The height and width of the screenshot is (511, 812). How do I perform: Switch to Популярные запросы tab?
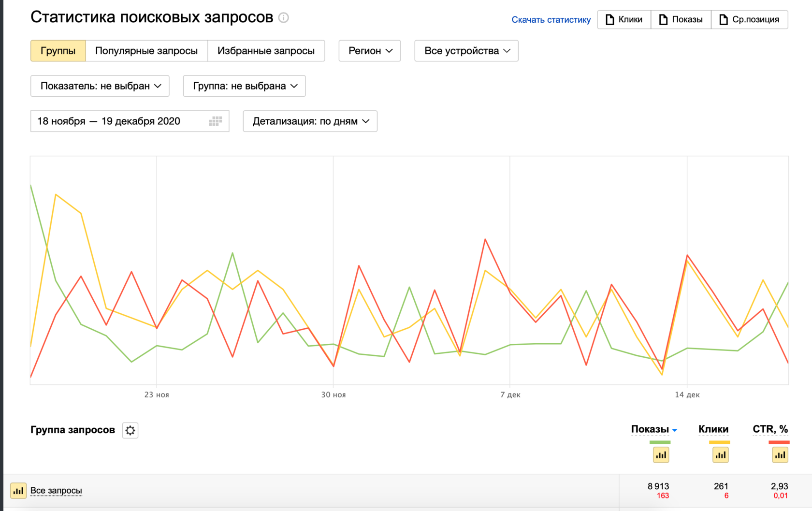tap(146, 51)
